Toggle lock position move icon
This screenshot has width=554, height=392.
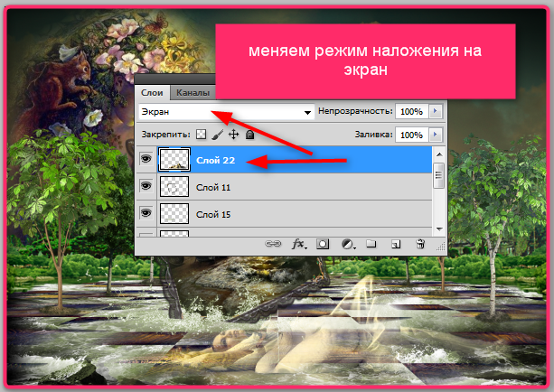click(x=233, y=135)
